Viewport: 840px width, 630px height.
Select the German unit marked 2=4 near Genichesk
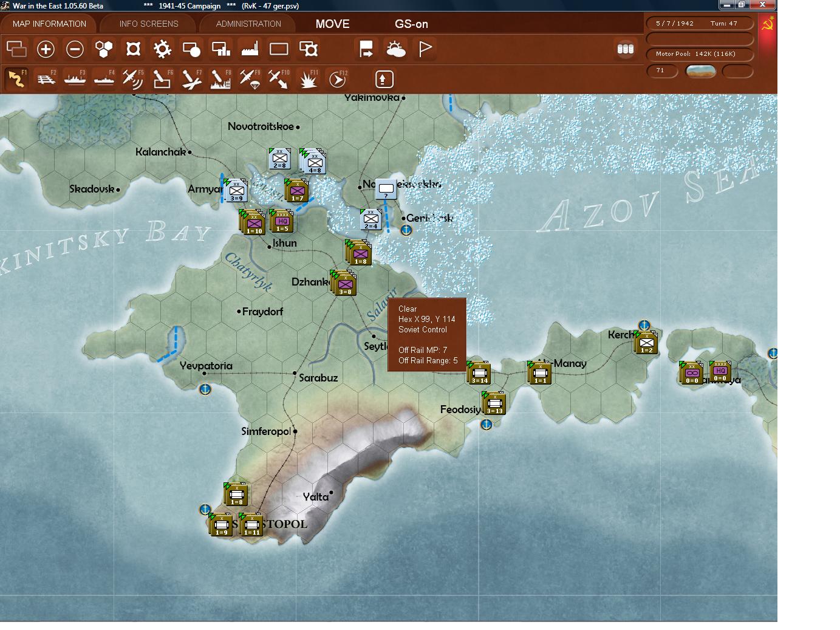point(371,219)
